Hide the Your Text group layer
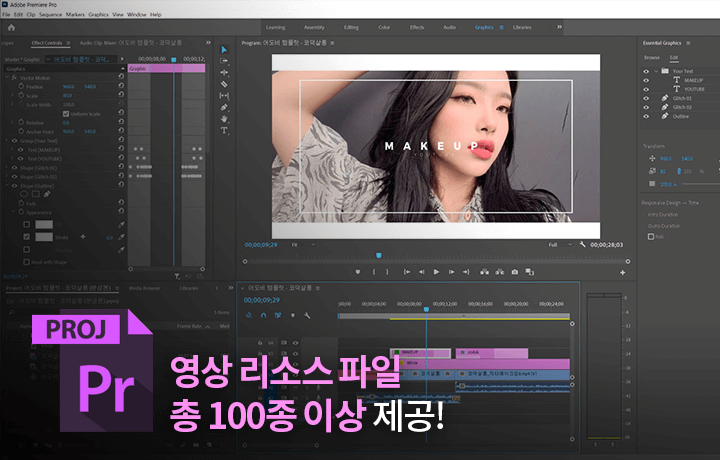 (646, 71)
